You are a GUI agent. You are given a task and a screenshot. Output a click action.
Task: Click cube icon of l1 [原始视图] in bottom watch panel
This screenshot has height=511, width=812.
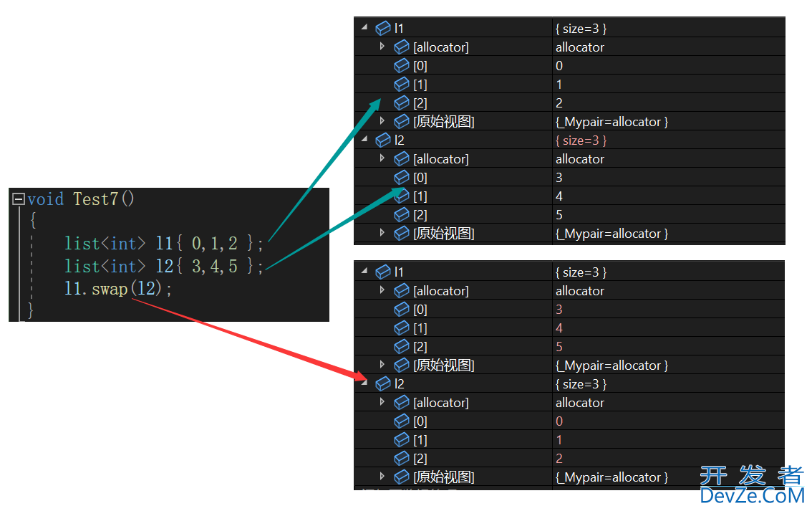(401, 365)
